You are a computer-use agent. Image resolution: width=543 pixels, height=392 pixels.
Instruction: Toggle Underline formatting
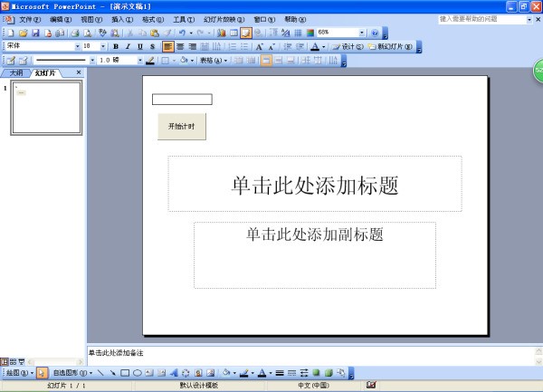(139, 46)
